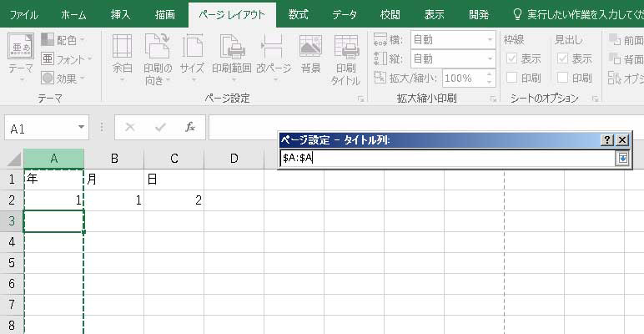The height and width of the screenshot is (334, 644).
Task: Enable 枠線 印刷 checkbox
Action: [x=513, y=78]
